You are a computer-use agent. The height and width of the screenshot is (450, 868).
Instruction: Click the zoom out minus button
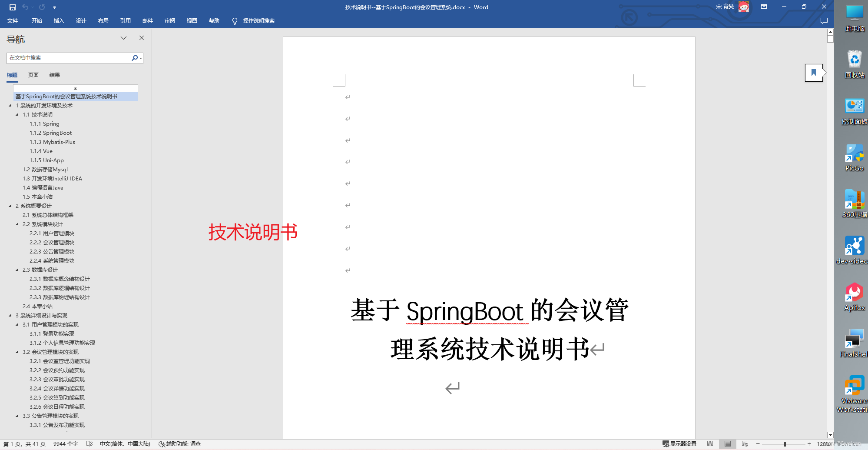point(758,444)
